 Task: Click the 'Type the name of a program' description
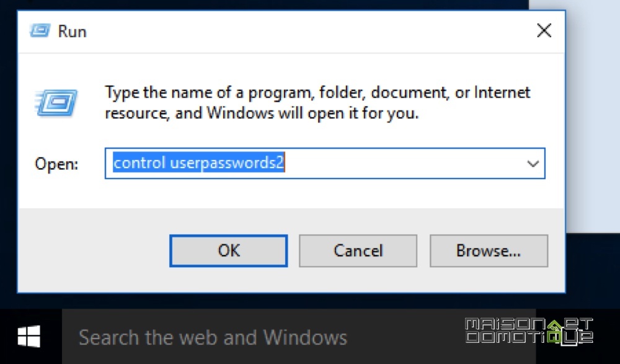point(317,103)
